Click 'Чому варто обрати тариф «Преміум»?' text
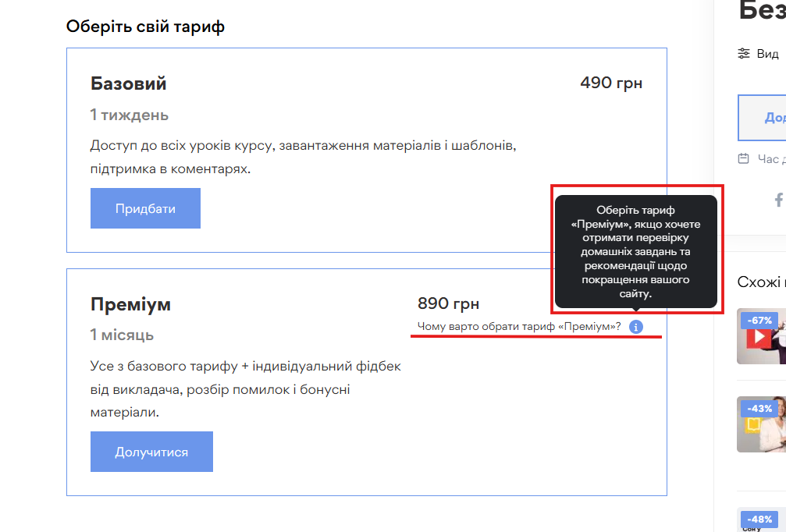Screen dimensions: 786x532 [x=519, y=327]
